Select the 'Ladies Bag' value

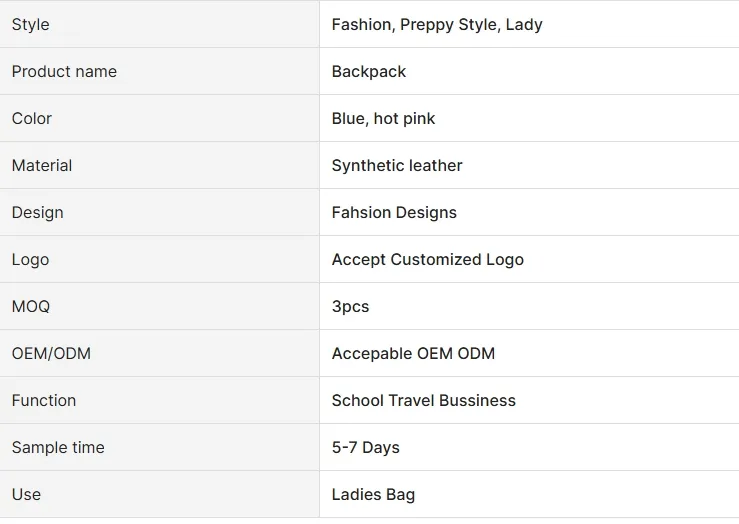pyautogui.click(x=373, y=494)
